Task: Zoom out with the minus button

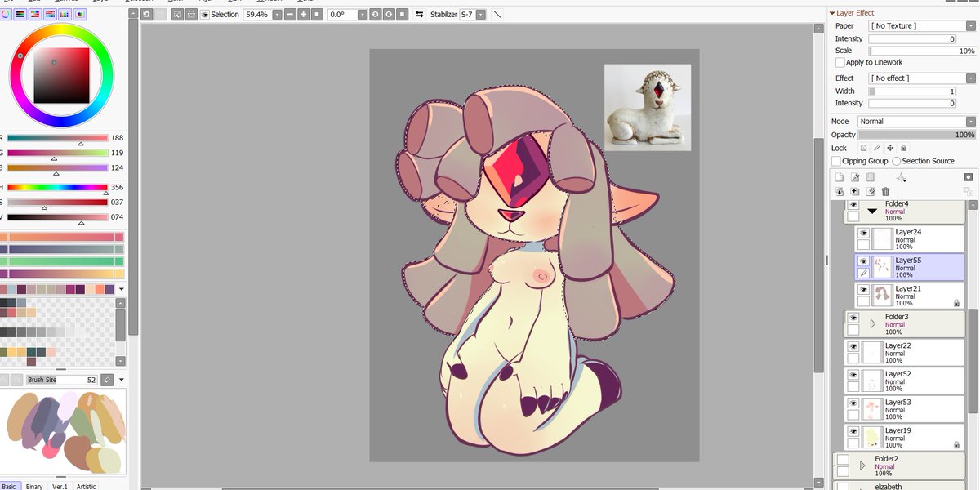Action: coord(290,14)
